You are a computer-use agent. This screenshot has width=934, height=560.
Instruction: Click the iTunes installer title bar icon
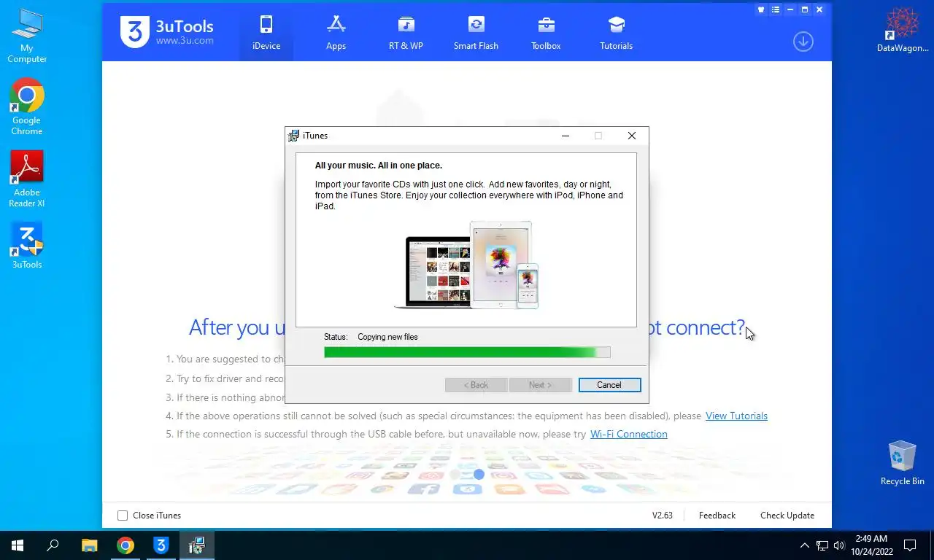coord(294,136)
